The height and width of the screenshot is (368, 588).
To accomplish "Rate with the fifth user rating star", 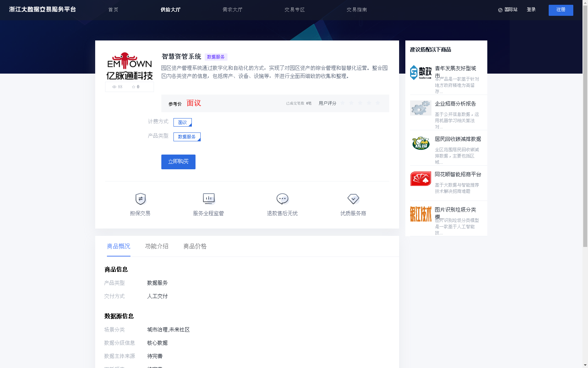I will [x=378, y=103].
